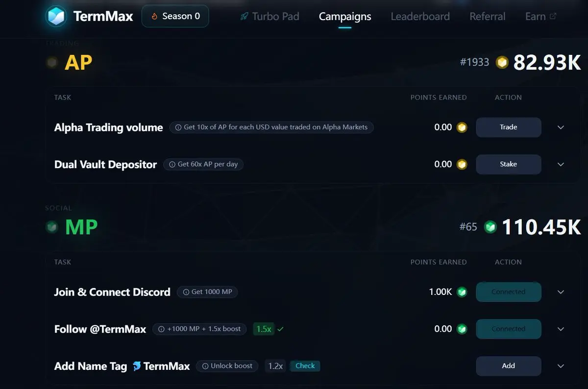The width and height of the screenshot is (588, 389).
Task: Expand the Follow @TermMax row
Action: click(x=561, y=329)
